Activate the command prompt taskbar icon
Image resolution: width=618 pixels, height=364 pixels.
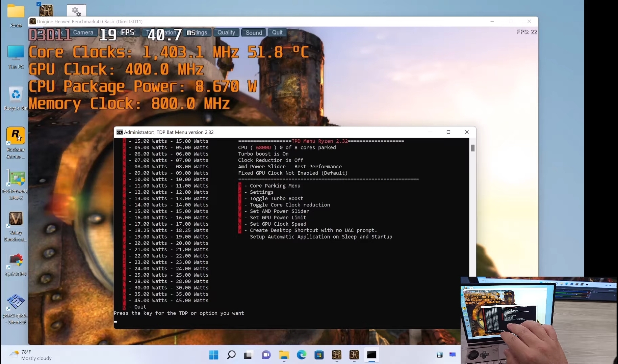point(371,355)
